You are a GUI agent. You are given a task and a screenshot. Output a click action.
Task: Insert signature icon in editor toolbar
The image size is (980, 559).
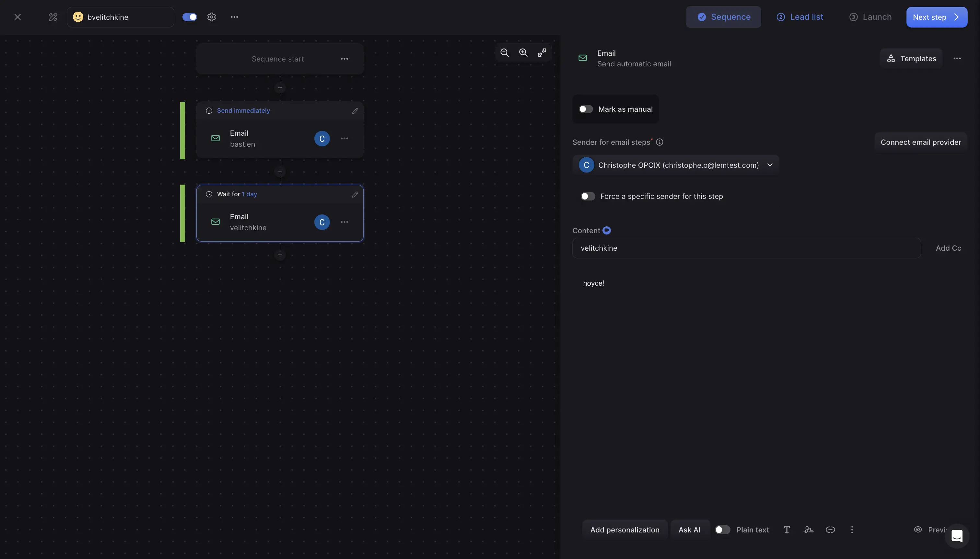pyautogui.click(x=808, y=530)
